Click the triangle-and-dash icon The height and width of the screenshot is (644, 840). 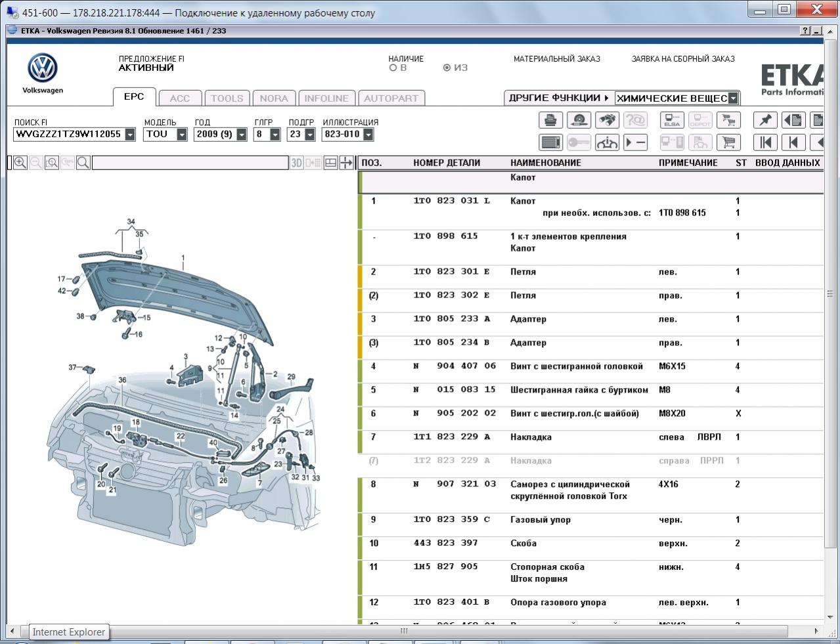(635, 142)
